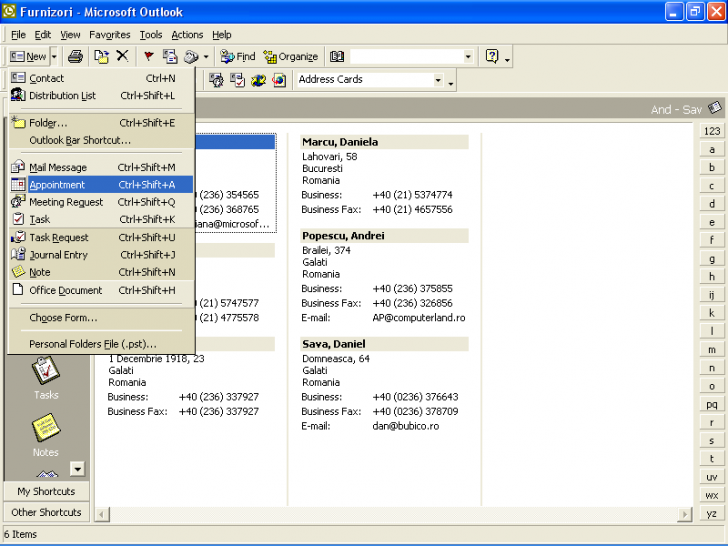
Task: Click the Internet Explorer-style toolbar icon
Action: tap(279, 80)
